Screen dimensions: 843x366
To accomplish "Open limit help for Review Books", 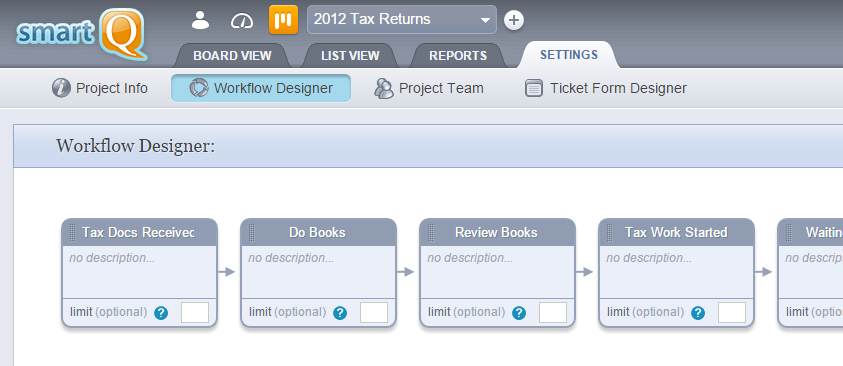I will [519, 313].
